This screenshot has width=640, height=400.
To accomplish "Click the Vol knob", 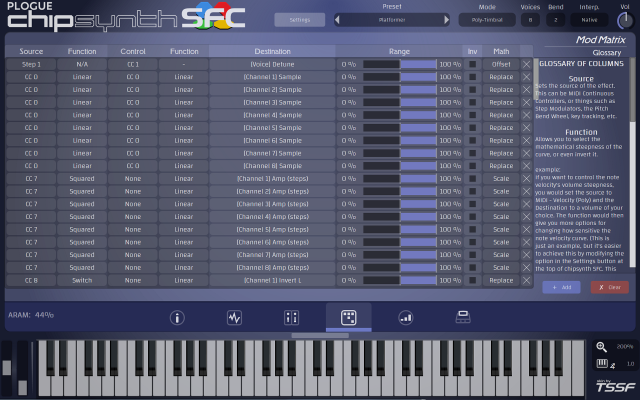I will pos(625,20).
